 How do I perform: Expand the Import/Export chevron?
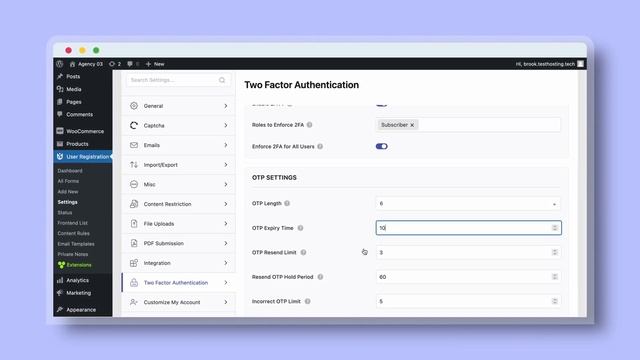(226, 164)
